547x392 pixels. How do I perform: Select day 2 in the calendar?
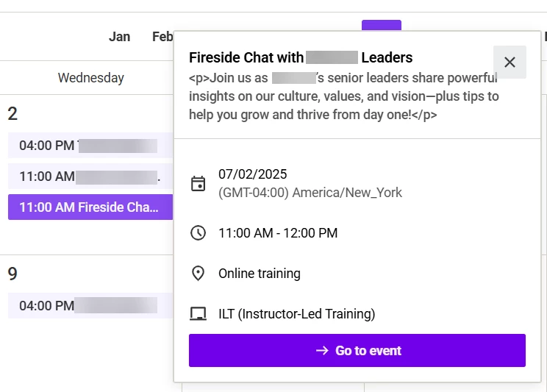tap(12, 114)
